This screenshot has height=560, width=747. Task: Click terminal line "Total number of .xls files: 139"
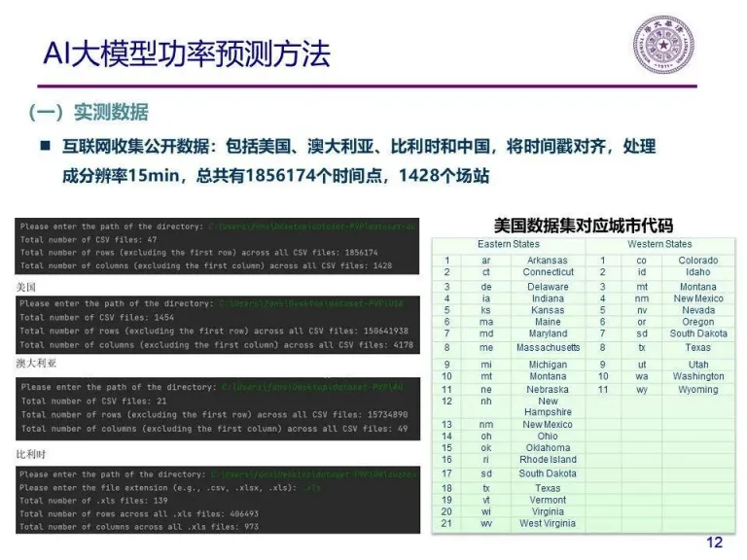93,501
